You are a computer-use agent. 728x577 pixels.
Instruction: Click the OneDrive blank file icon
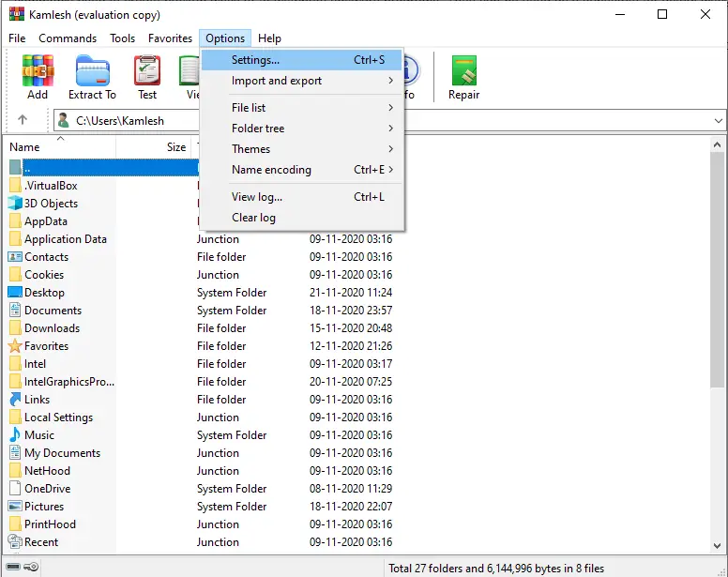point(15,488)
